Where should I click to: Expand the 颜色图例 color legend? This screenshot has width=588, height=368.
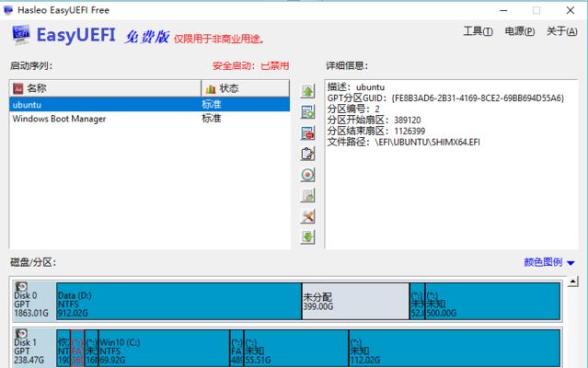[x=571, y=263]
